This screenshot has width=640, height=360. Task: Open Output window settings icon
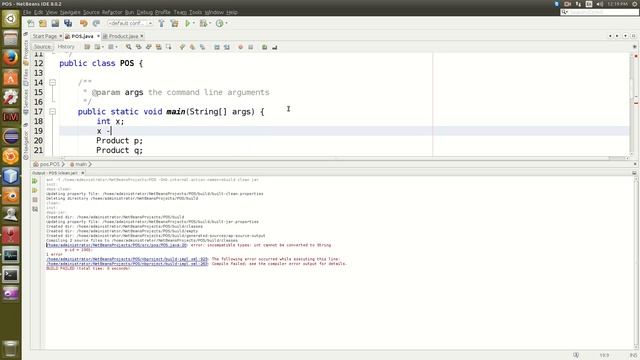tap(35, 209)
